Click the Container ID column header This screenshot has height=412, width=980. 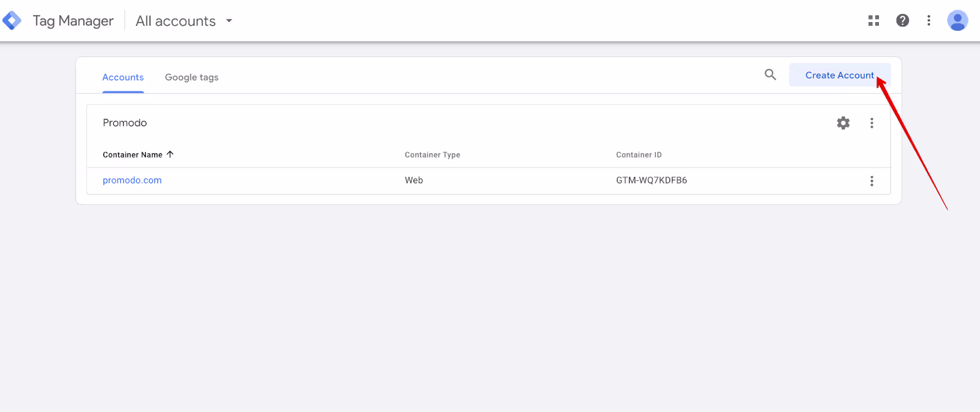639,155
